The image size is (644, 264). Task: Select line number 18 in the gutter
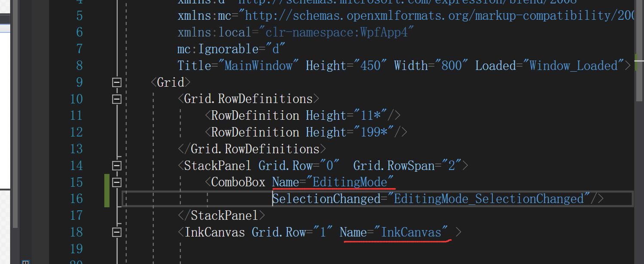76,232
